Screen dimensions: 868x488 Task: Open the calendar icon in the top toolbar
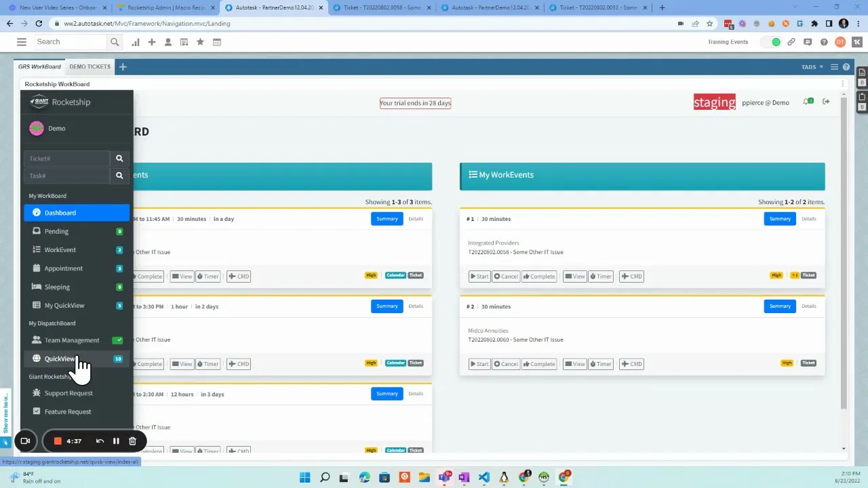click(217, 42)
